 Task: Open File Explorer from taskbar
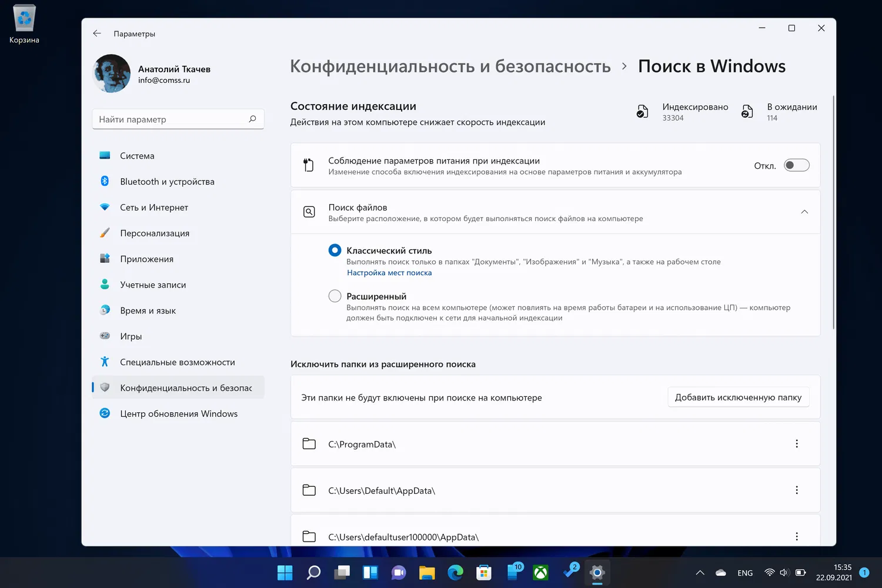427,572
